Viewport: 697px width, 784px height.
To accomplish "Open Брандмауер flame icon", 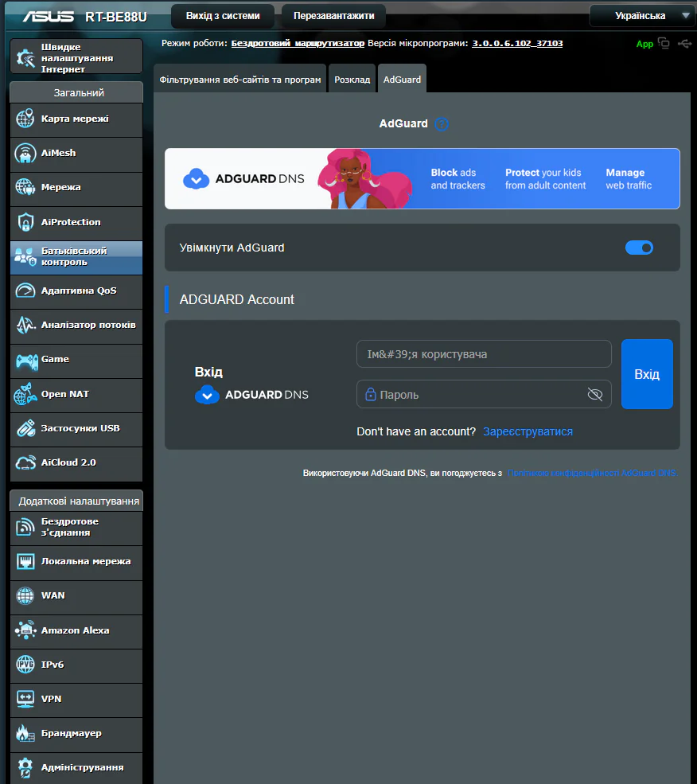I will coord(25,734).
